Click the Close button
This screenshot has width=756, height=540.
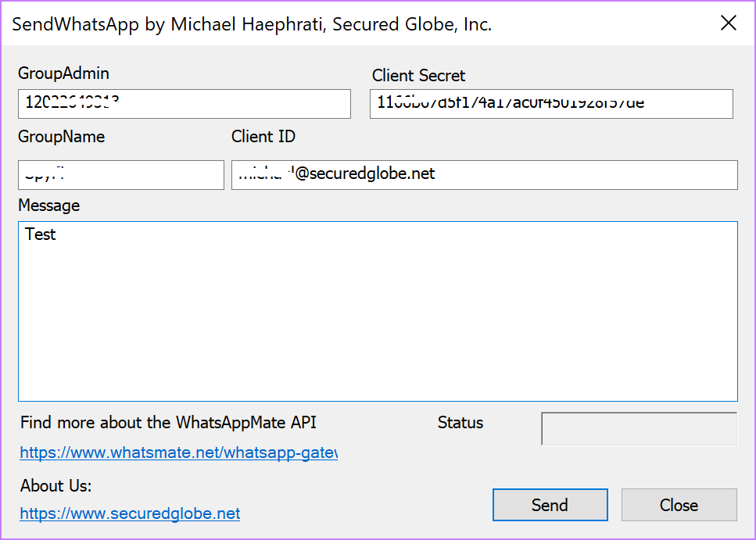point(679,505)
